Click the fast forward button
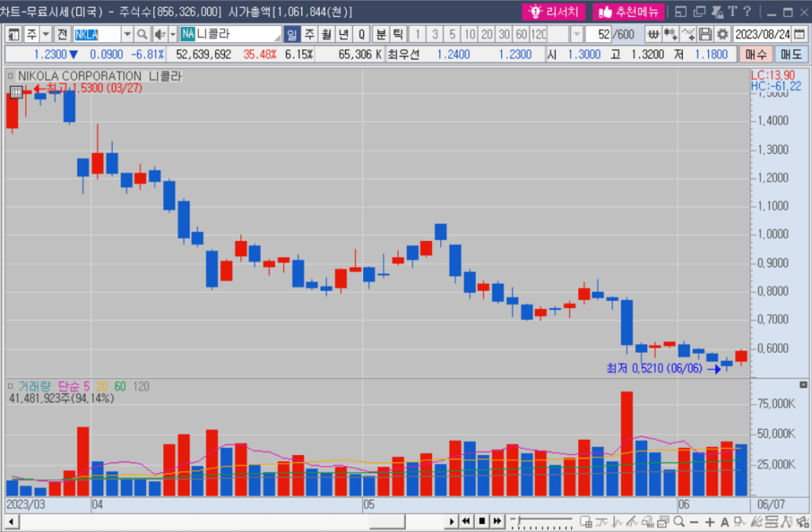This screenshot has width=812, height=532. tap(497, 521)
